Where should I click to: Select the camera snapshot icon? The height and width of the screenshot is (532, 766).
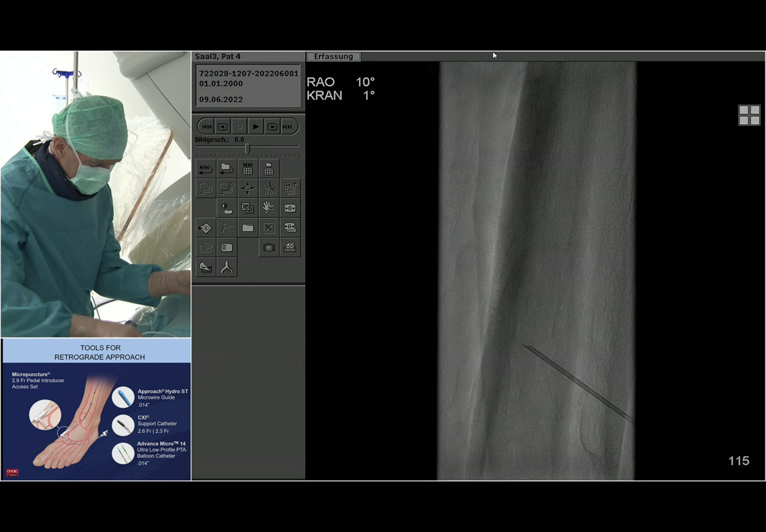[269, 248]
